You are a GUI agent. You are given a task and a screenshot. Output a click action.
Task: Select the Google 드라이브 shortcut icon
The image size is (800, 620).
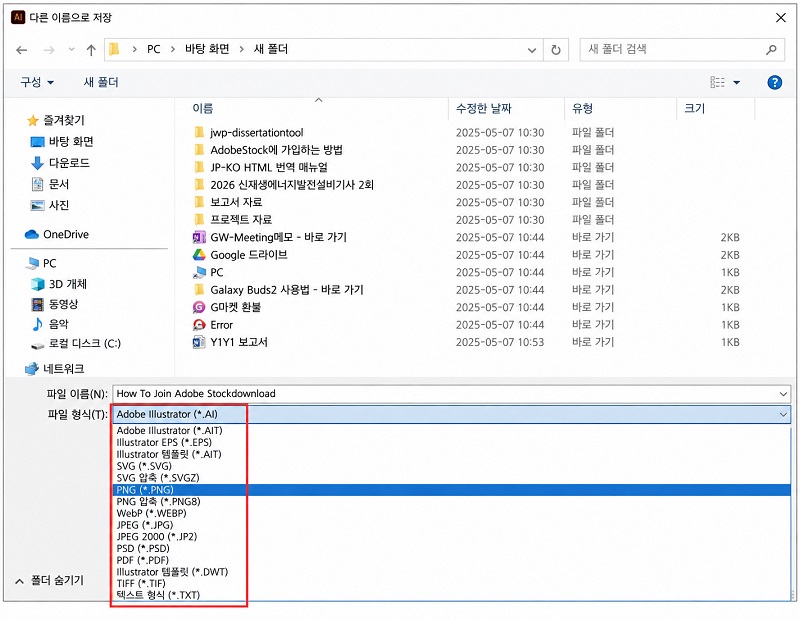click(x=199, y=255)
